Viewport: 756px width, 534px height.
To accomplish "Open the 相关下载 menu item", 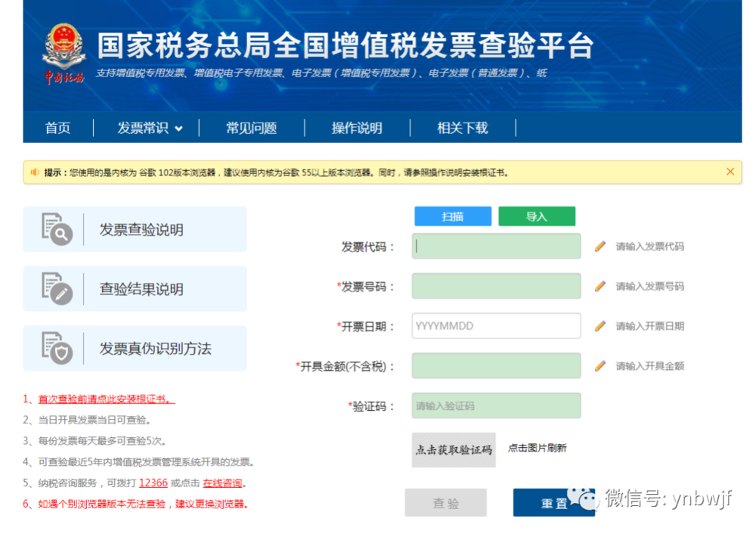I will click(463, 128).
